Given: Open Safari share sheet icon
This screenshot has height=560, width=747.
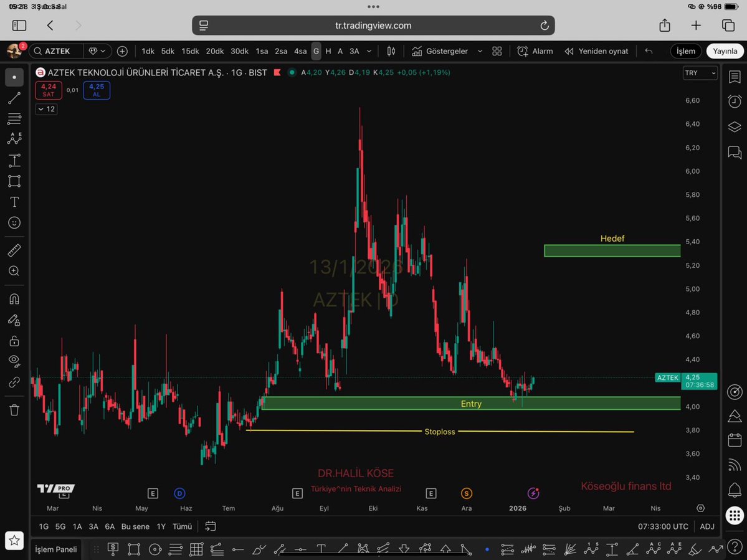Looking at the screenshot, I should coord(665,26).
